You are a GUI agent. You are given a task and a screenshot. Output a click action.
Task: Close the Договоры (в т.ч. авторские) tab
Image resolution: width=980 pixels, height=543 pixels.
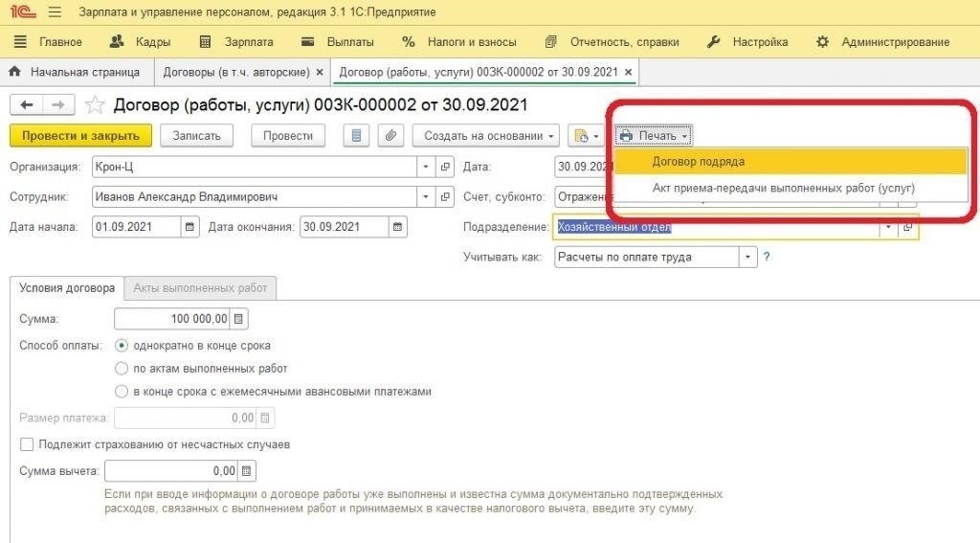pyautogui.click(x=320, y=73)
